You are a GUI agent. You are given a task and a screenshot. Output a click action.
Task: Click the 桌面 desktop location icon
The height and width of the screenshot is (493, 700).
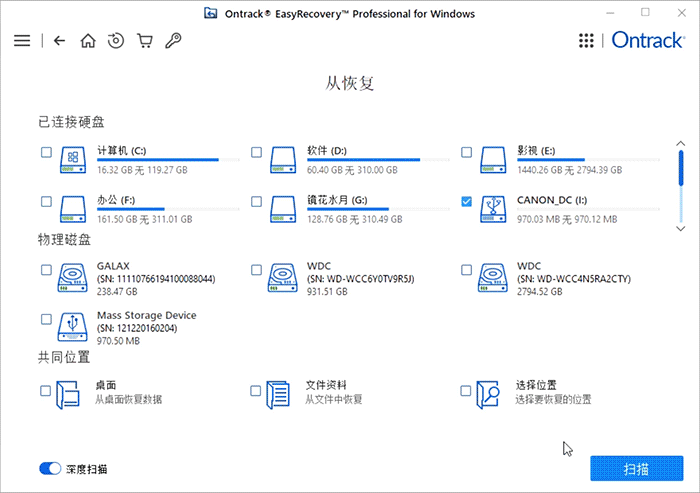coord(68,394)
